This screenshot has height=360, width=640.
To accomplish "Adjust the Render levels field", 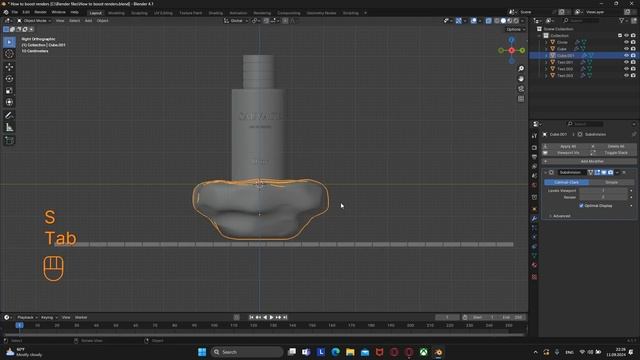I will 603,197.
